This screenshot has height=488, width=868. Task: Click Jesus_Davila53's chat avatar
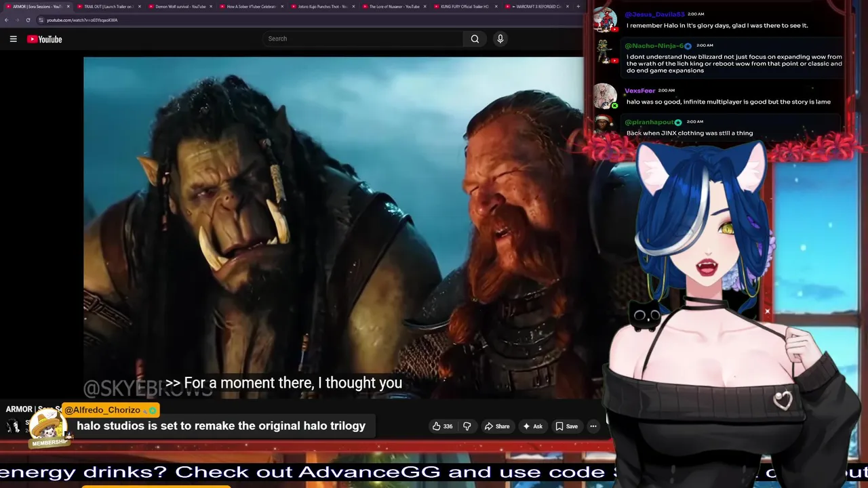tap(604, 20)
